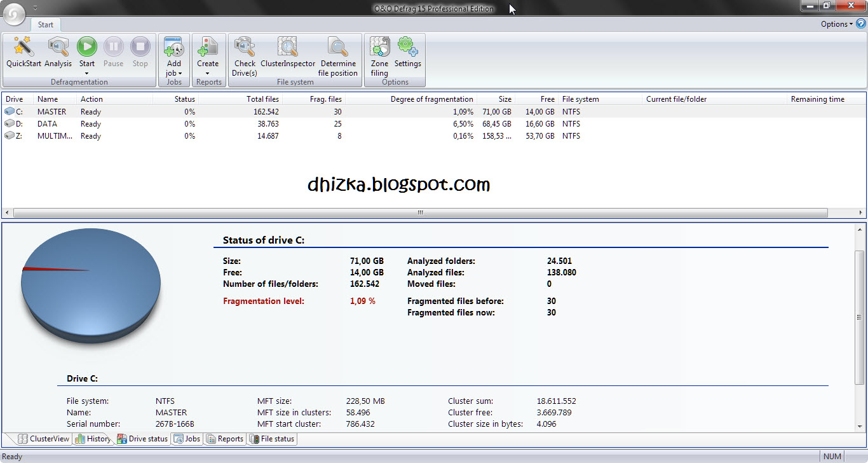Click Determine file position

click(x=338, y=57)
